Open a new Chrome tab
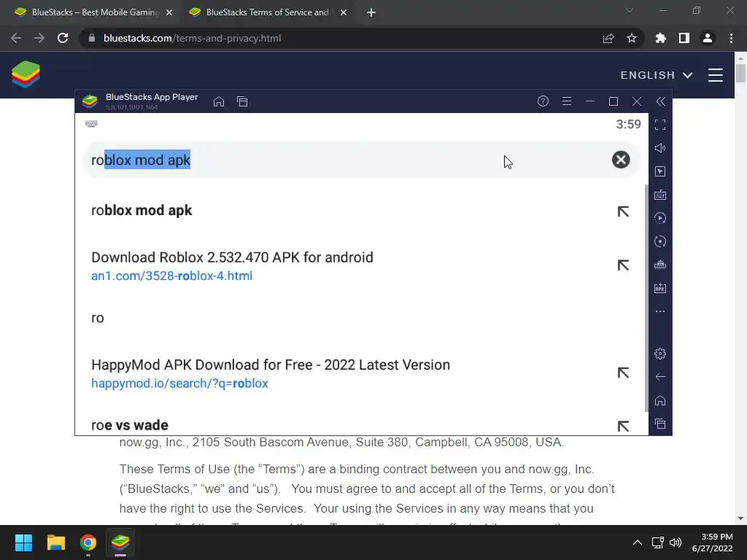Screen dimensions: 747x560 [371, 13]
